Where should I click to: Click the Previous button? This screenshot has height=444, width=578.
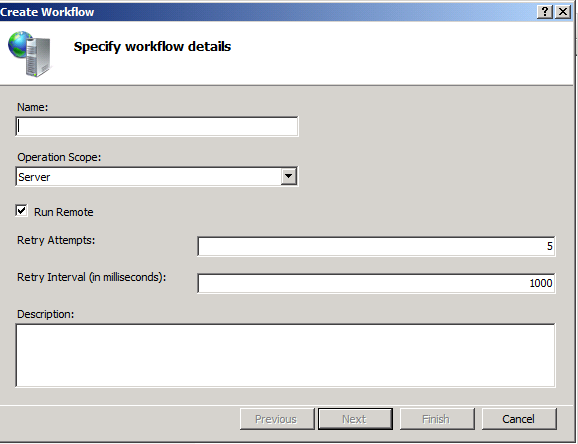277,419
